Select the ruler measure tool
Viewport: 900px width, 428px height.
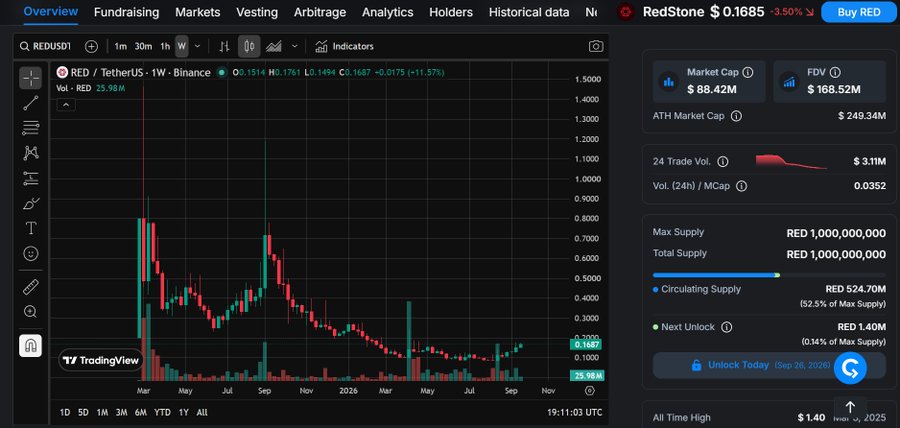click(x=30, y=286)
